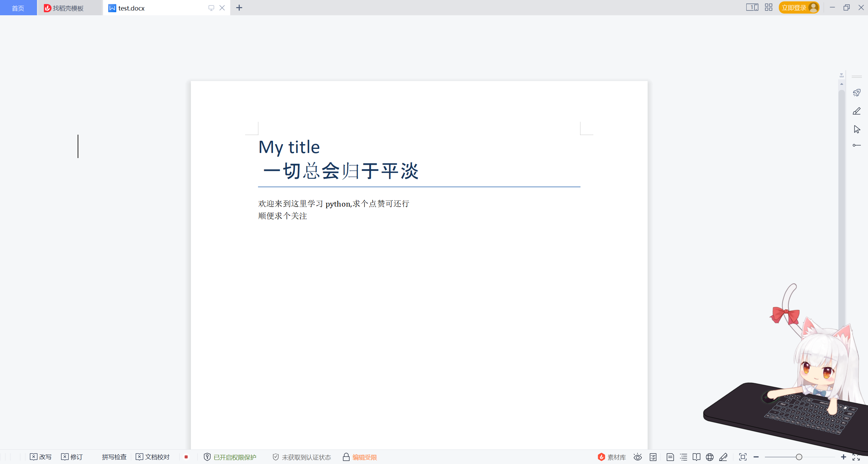Viewport: 868px width, 464px height.
Task: Open the slider settings icon in right sidebar
Action: pyautogui.click(x=857, y=145)
